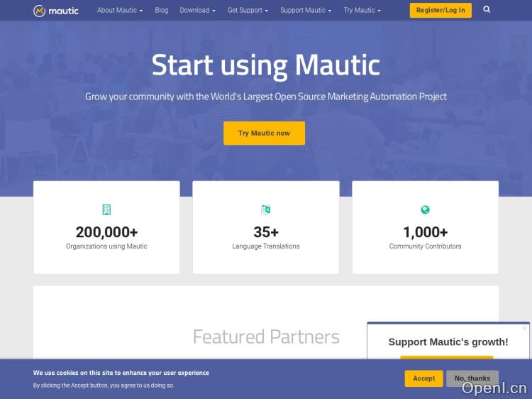This screenshot has height=399, width=532.
Task: Expand the Download dropdown menu
Action: pyautogui.click(x=197, y=10)
